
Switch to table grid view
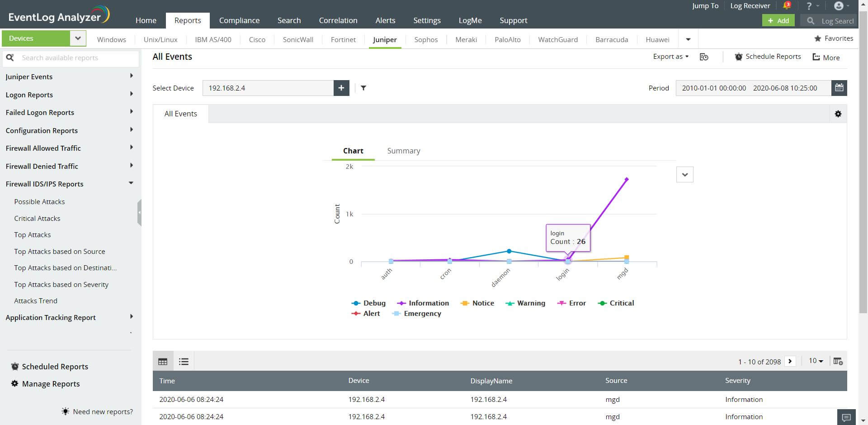coord(163,362)
